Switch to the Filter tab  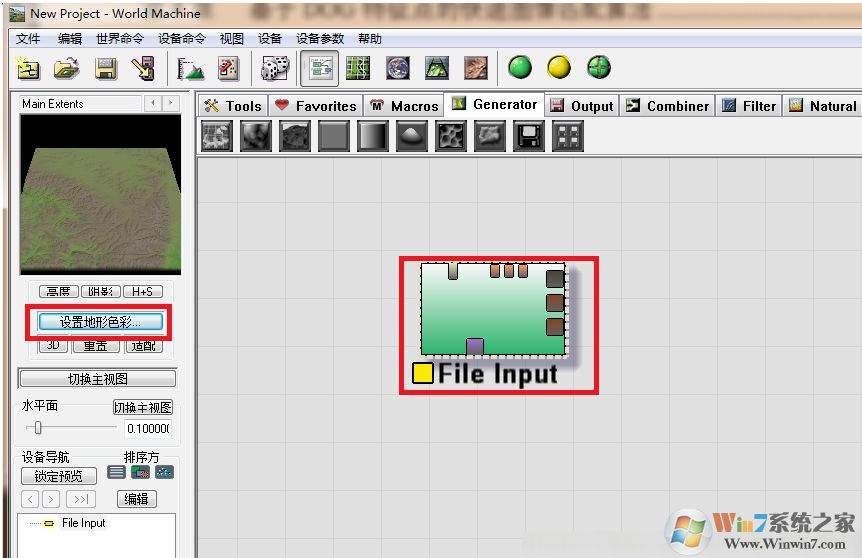coord(749,106)
